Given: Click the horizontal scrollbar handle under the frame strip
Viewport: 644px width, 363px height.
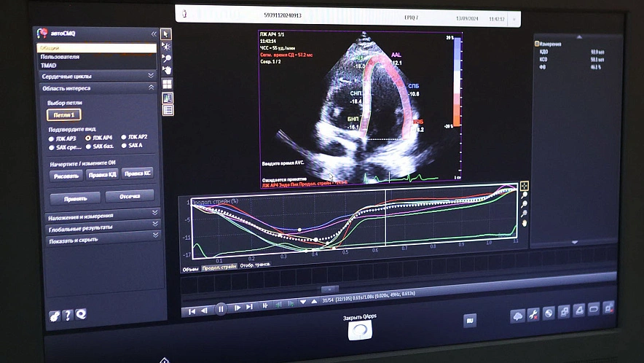Looking at the screenshot, I should (x=329, y=289).
